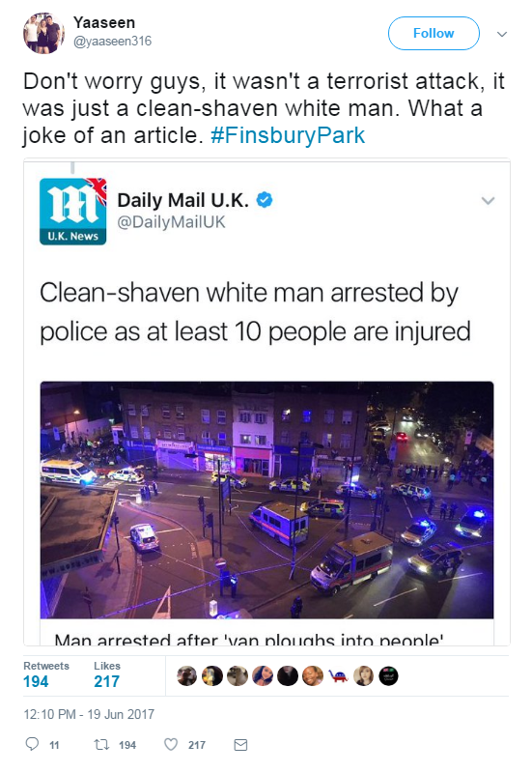Click the red elephant liker avatar
This screenshot has height=773, width=532.
coord(338,675)
